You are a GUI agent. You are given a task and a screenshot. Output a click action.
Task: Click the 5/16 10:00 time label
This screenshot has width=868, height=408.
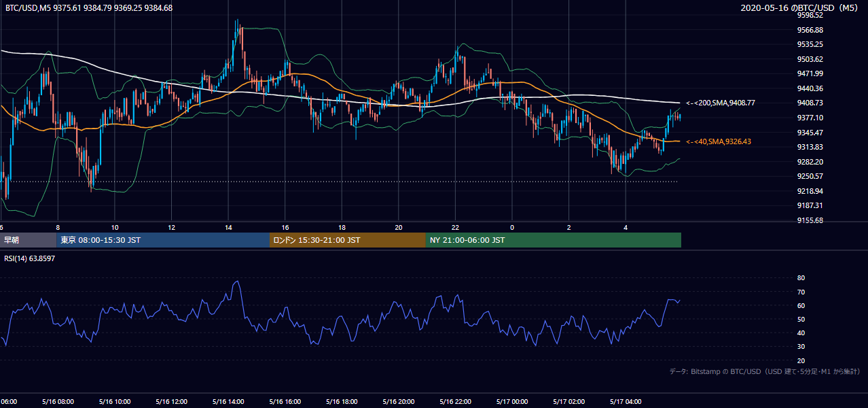coord(114,402)
